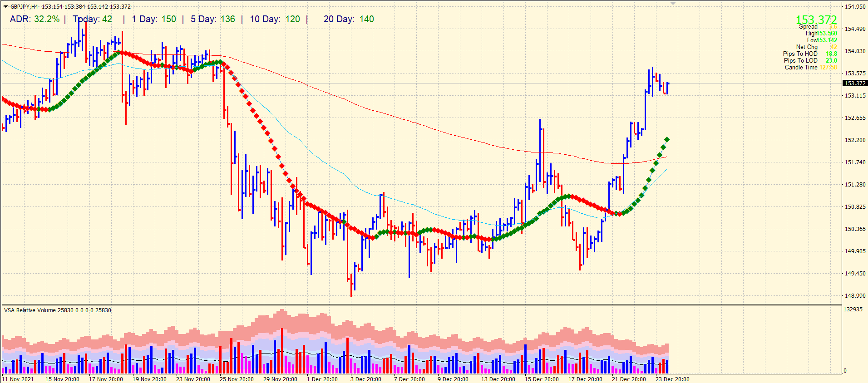Click the GBPJPY,H4 symbol label

24,7
